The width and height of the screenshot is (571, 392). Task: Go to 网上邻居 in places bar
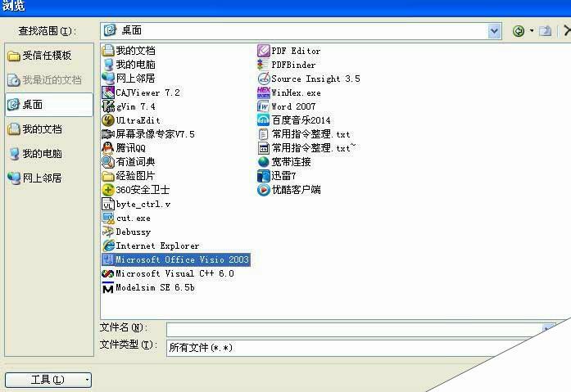click(34, 178)
